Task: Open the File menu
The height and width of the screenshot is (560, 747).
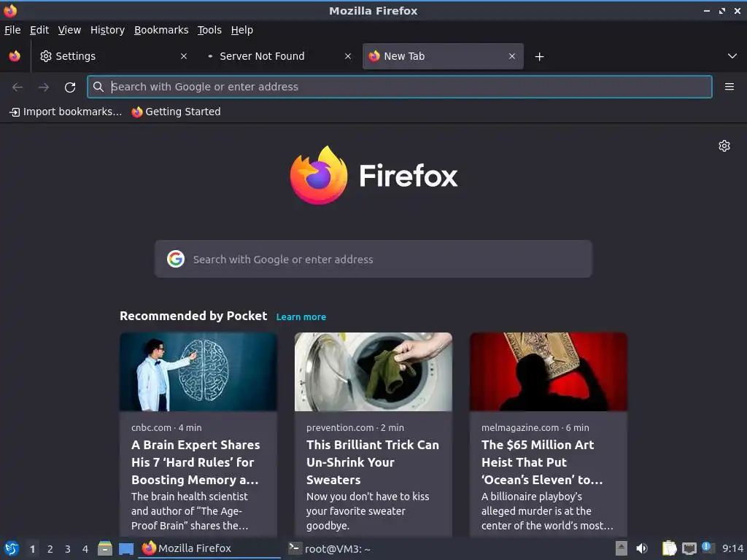Action: [x=12, y=30]
